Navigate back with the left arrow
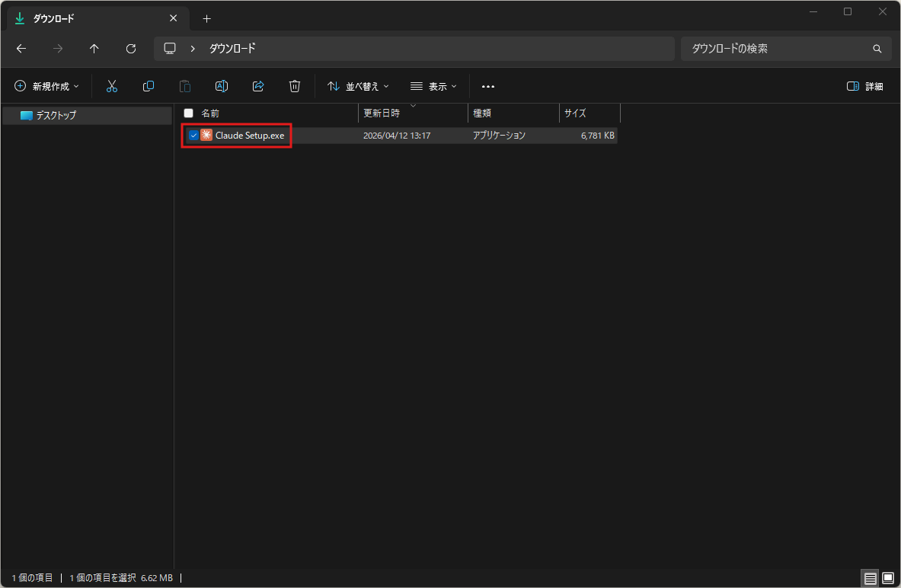 click(x=21, y=49)
